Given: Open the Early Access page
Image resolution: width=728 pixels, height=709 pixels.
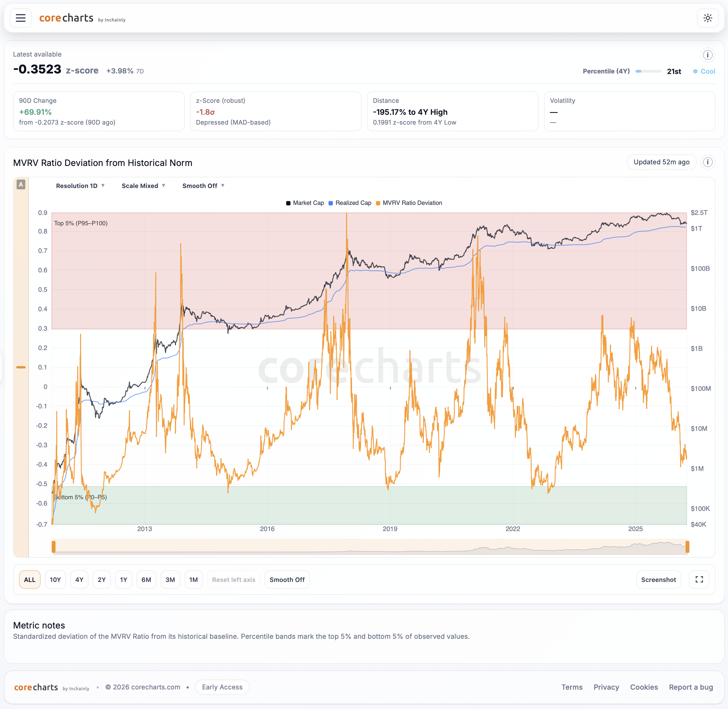Looking at the screenshot, I should 222,687.
